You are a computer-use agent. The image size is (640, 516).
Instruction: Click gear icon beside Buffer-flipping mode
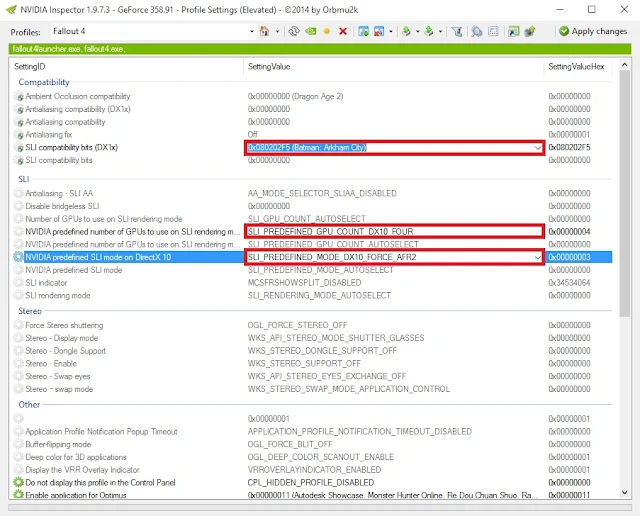19,444
